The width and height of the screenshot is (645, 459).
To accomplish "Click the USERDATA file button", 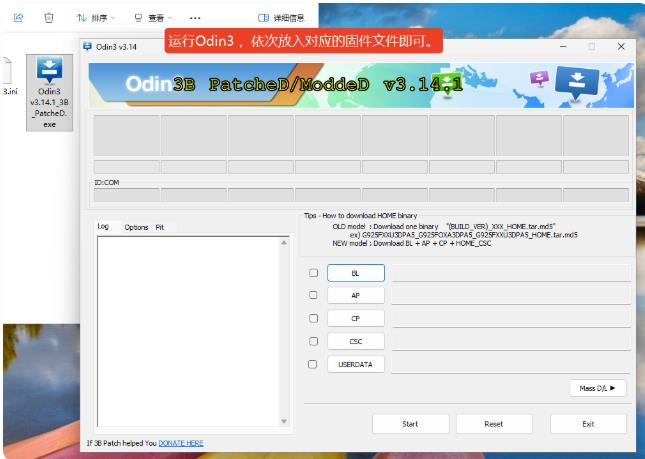I will [356, 364].
